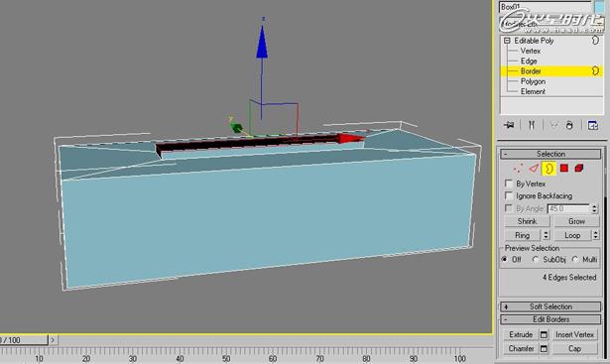Click spinner next to Ring button
The image size is (610, 364).
546,235
